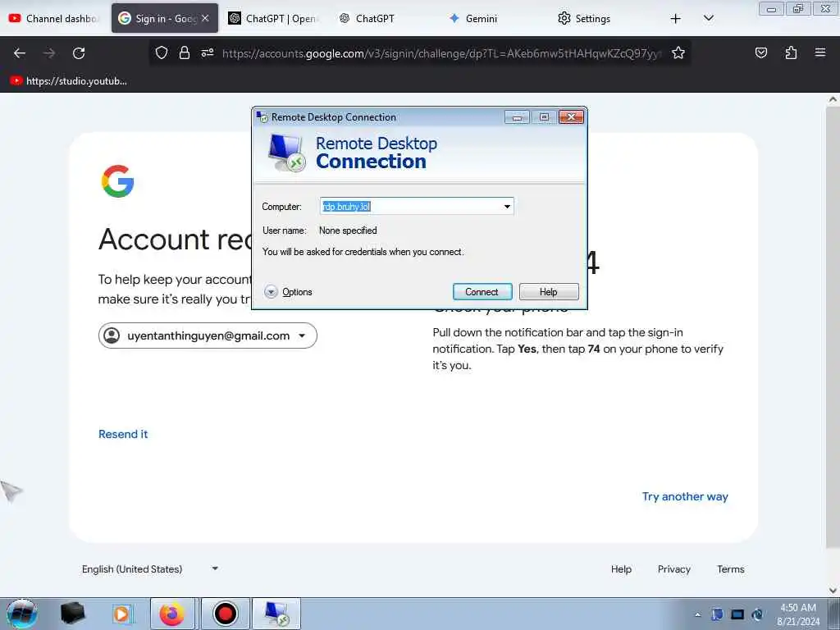Restore down the Firefox window
This screenshot has height=630, width=840.
pos(798,8)
